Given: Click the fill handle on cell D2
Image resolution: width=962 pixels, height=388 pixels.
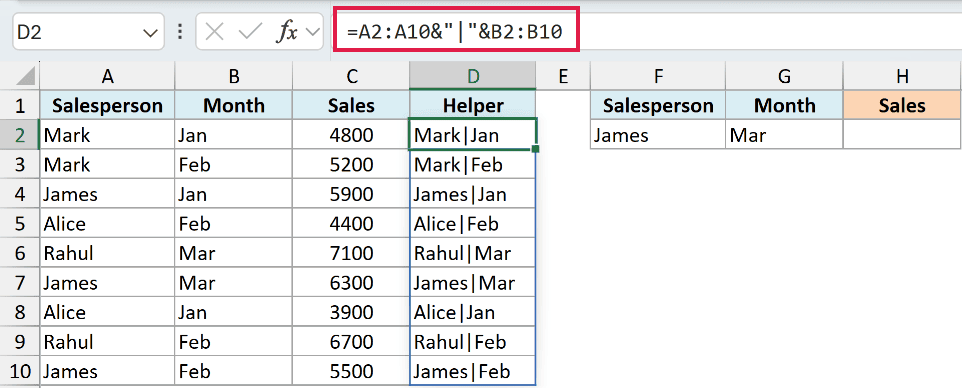Looking at the screenshot, I should tap(536, 149).
